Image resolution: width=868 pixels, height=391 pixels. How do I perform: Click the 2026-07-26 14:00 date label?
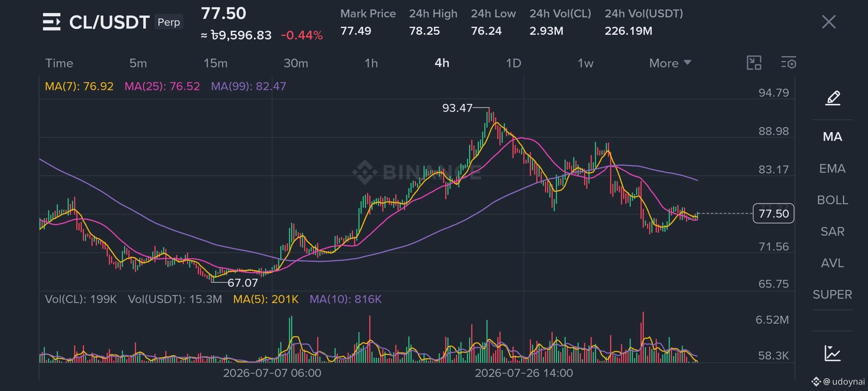pyautogui.click(x=524, y=373)
